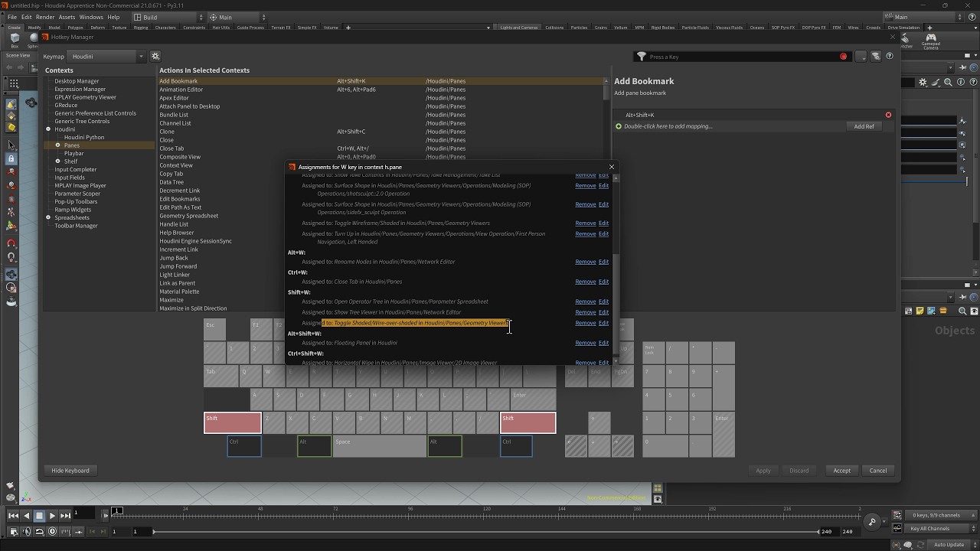Expand the Spreadsheets context tree node

(48, 217)
